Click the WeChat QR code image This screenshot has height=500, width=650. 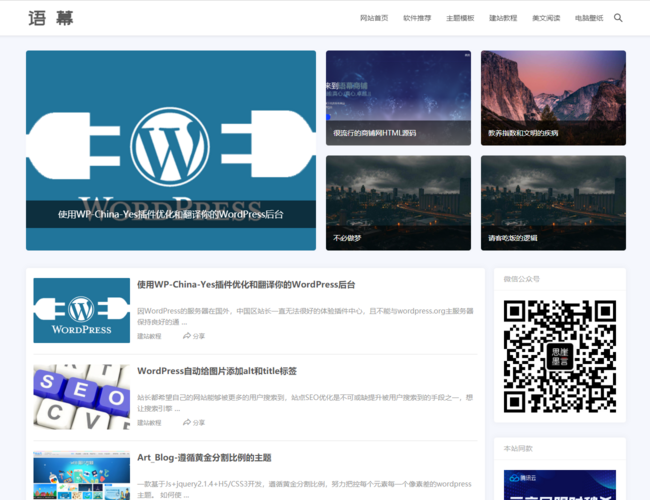point(560,357)
